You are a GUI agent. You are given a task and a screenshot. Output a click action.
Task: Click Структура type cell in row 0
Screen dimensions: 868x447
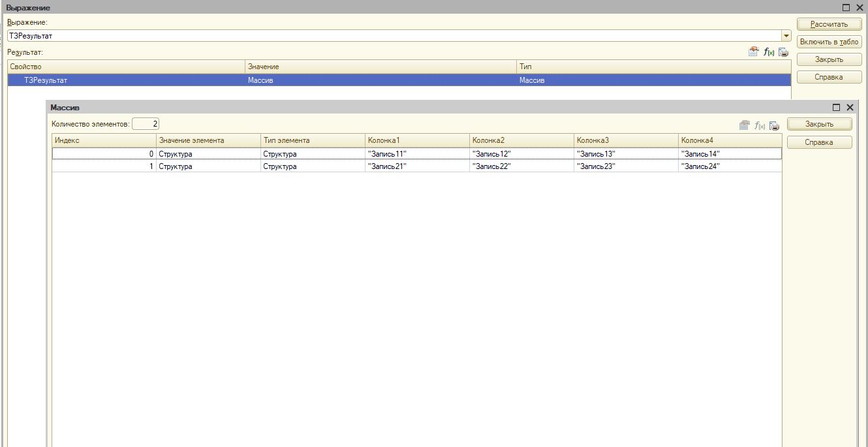(x=313, y=154)
